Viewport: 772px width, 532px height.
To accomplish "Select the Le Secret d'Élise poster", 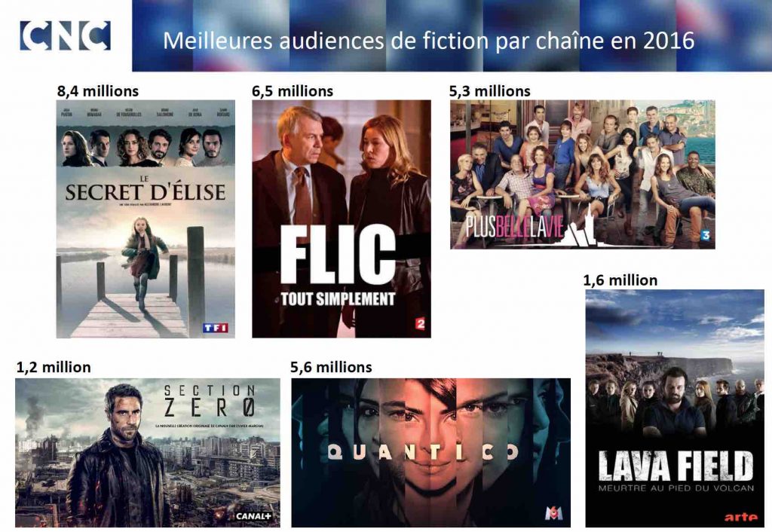I will (146, 219).
